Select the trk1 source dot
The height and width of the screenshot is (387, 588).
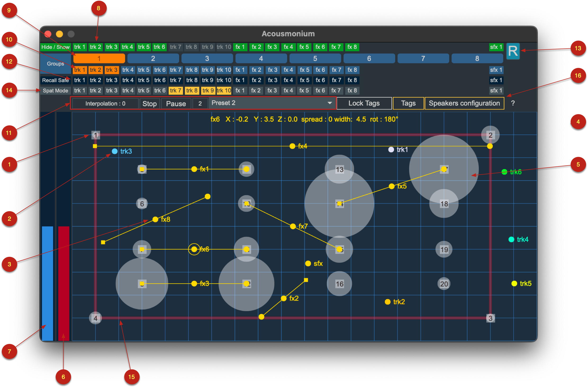391,150
